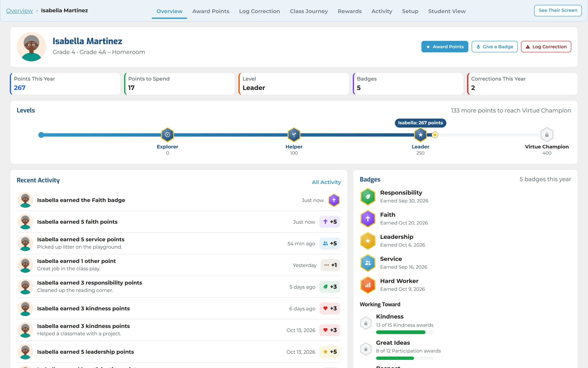Click the +3 kindness chip from 6 days ago

click(x=330, y=308)
